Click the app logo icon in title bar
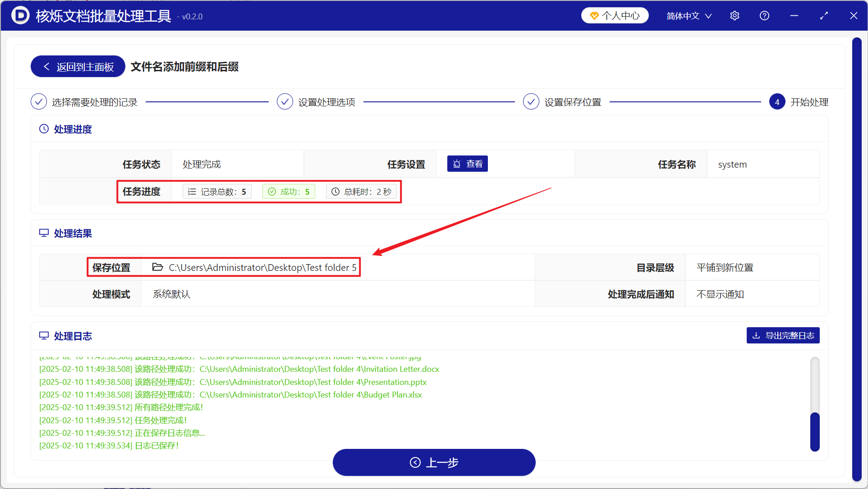Viewport: 868px width, 489px height. point(20,16)
